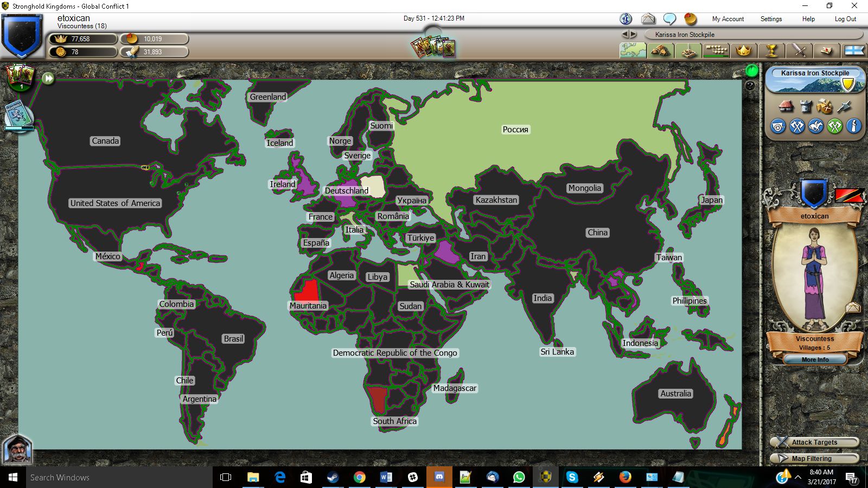The height and width of the screenshot is (488, 868).
Task: Click the Search Windows box
Action: click(119, 477)
